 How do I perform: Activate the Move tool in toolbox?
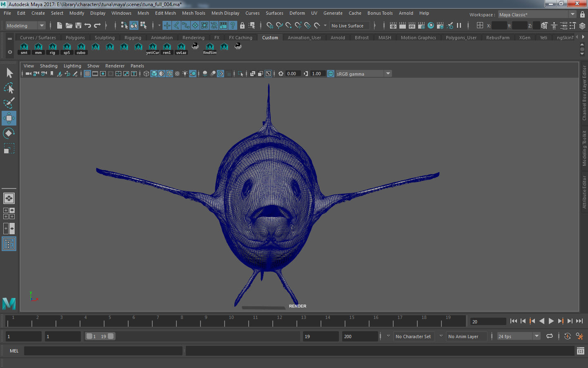pyautogui.click(x=9, y=118)
